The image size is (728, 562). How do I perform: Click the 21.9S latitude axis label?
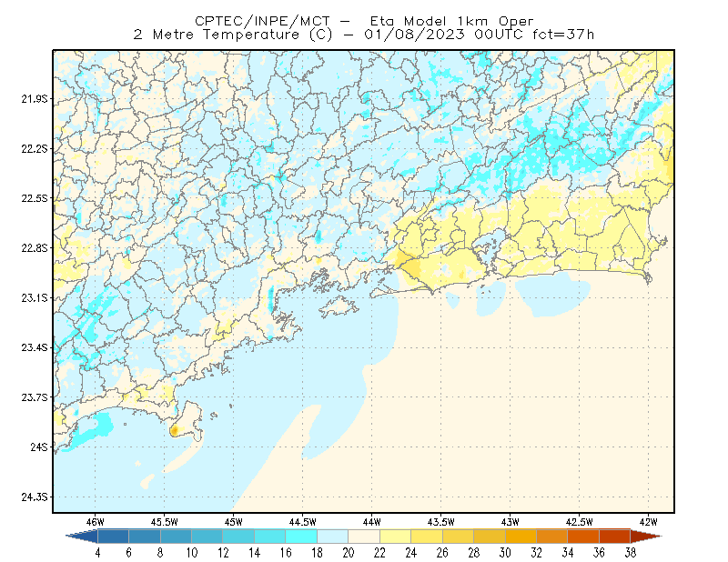click(x=34, y=99)
